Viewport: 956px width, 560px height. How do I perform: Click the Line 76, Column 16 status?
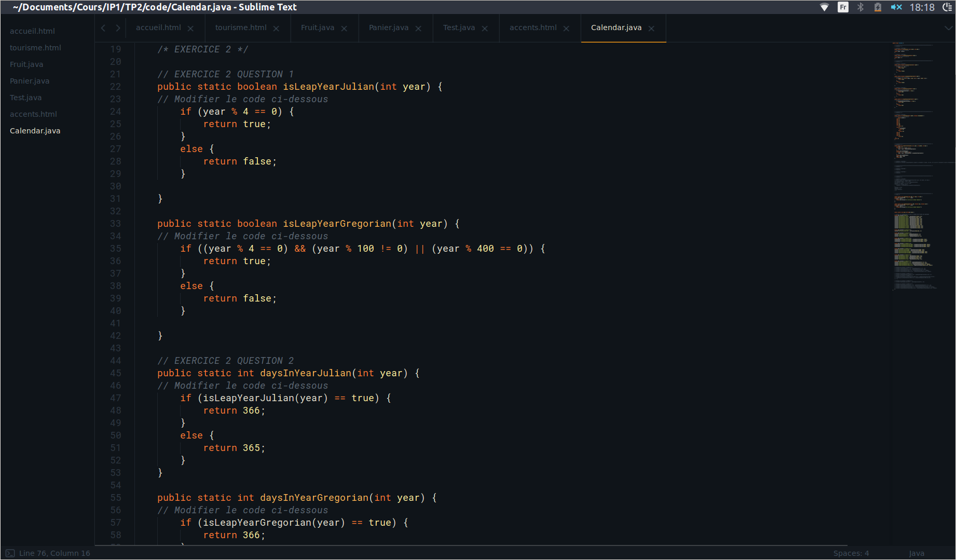point(54,553)
